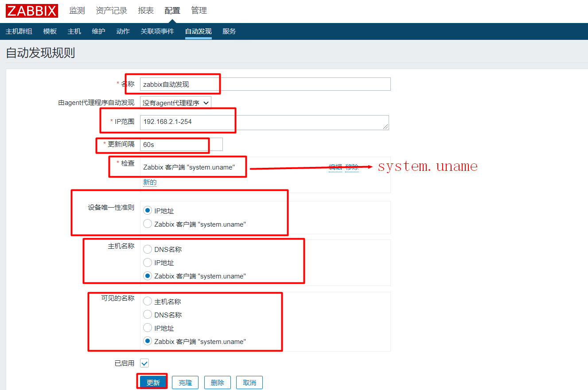Switch to the 主机群组 tab
This screenshot has height=390, width=588.
click(x=19, y=31)
